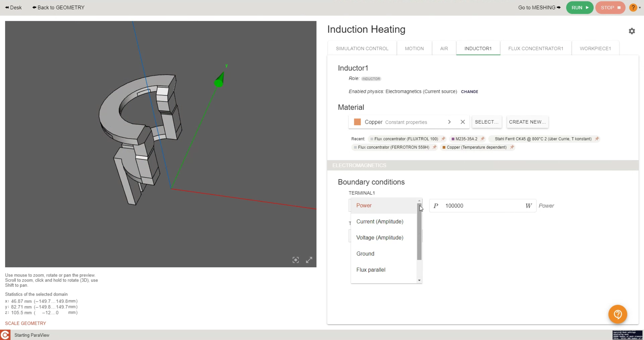The height and width of the screenshot is (340, 644).
Task: Open the settings gear icon
Action: (x=632, y=31)
